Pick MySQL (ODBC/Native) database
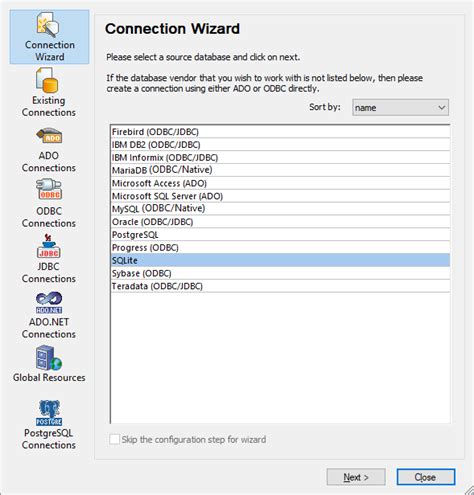The width and height of the screenshot is (474, 495). pos(280,209)
